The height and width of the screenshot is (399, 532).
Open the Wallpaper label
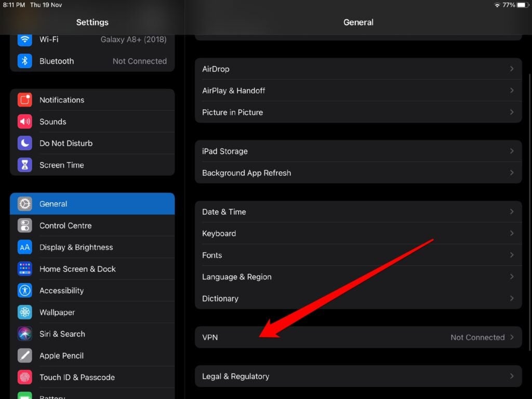[57, 312]
